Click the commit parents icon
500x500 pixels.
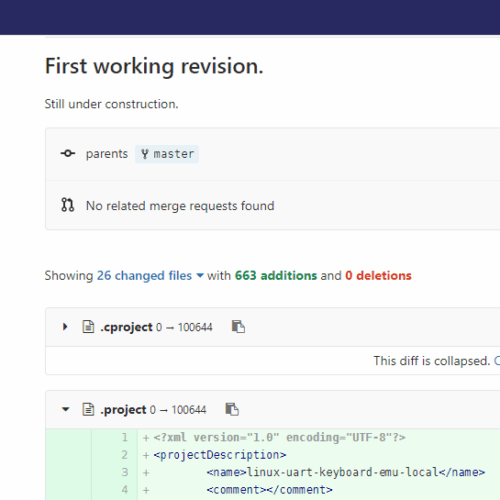tap(68, 153)
